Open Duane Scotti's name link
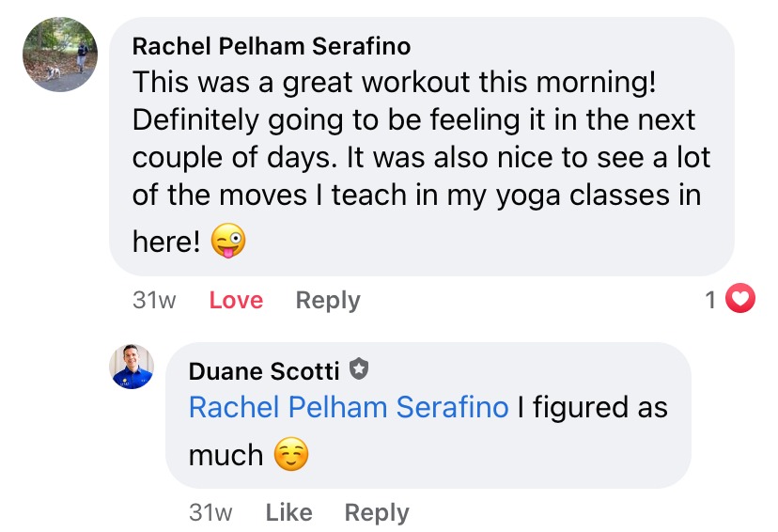 (x=264, y=371)
